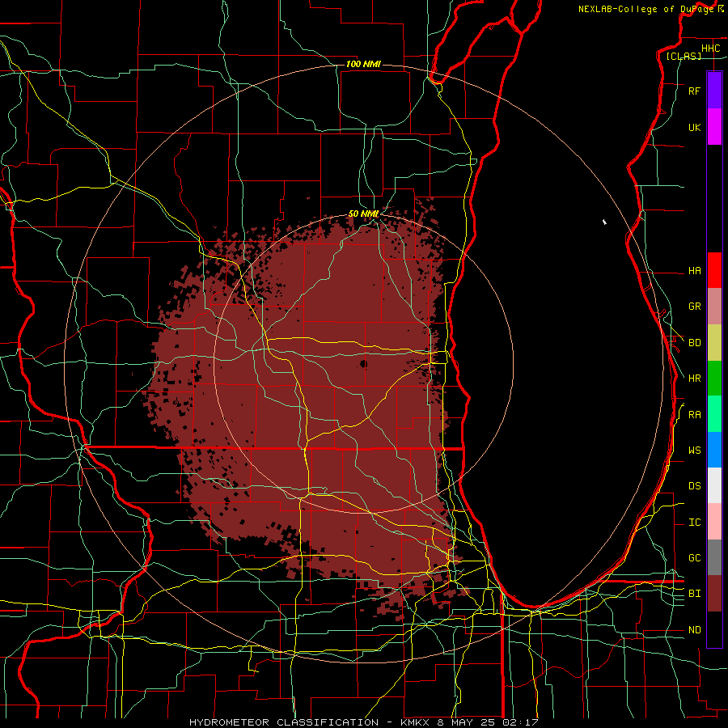The width and height of the screenshot is (728, 728).
Task: Click the purple RF color swatch
Action: [714, 91]
